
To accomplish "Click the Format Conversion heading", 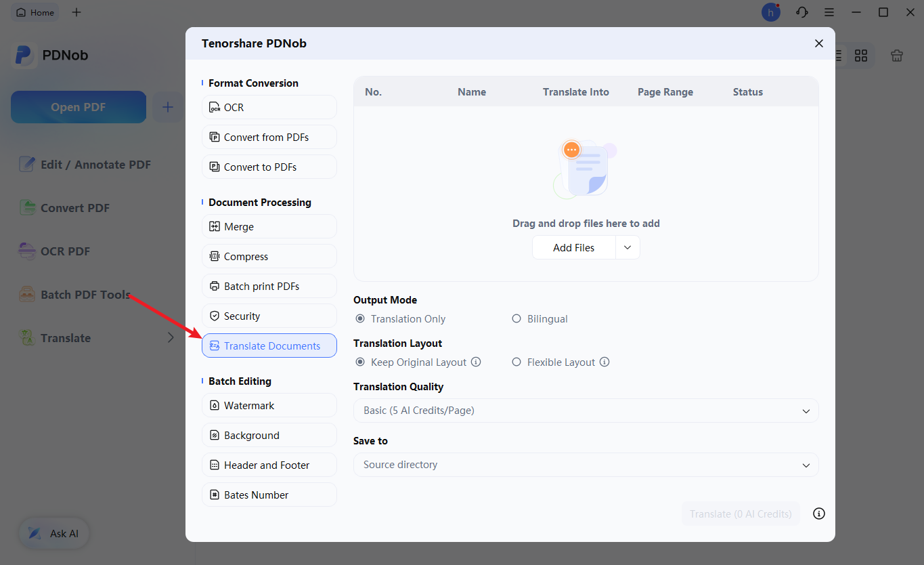I will 253,83.
